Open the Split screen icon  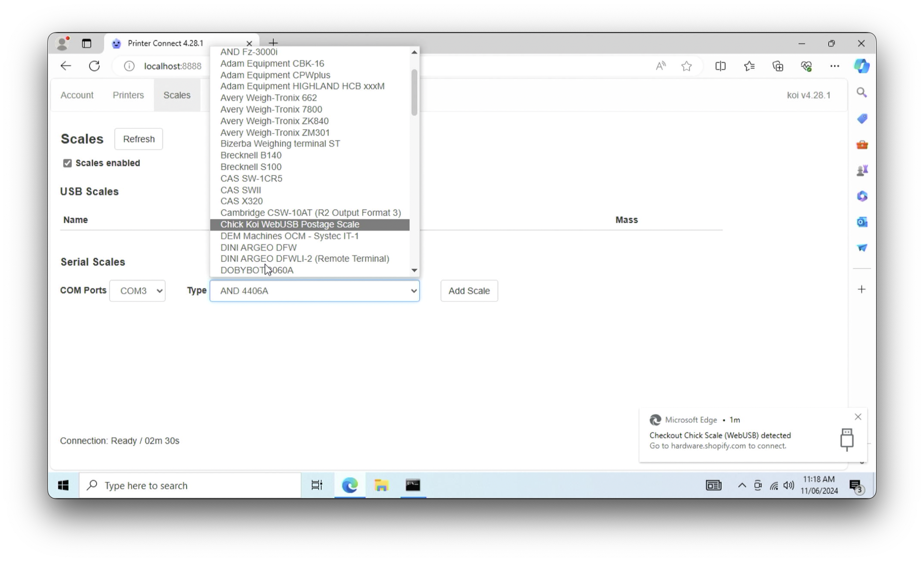coord(720,66)
